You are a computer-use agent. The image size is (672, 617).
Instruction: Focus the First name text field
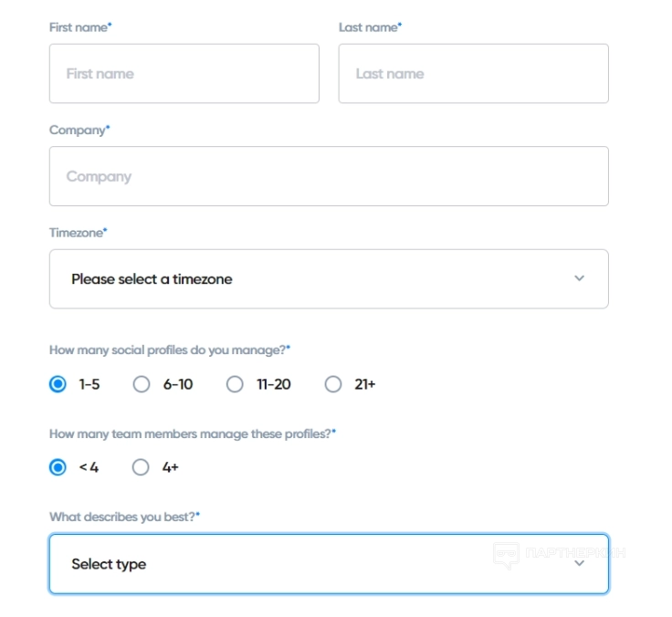tap(184, 74)
